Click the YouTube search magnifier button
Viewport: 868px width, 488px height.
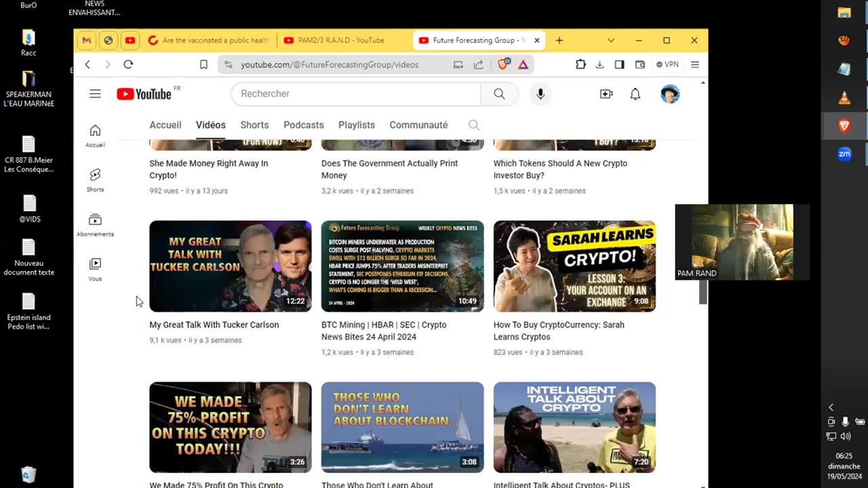500,94
